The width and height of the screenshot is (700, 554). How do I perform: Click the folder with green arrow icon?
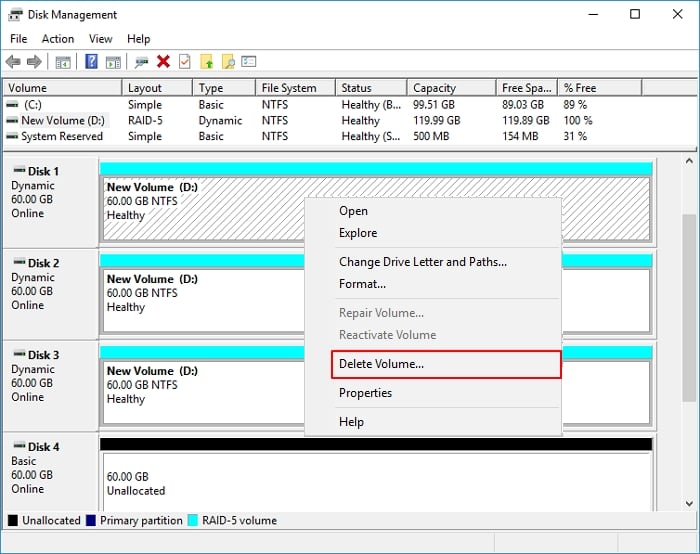click(207, 62)
